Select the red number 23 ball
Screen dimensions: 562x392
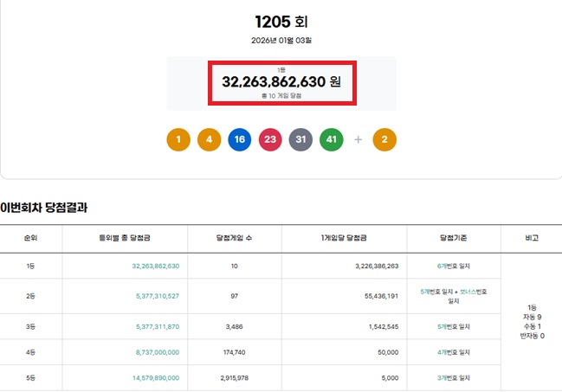[270, 138]
